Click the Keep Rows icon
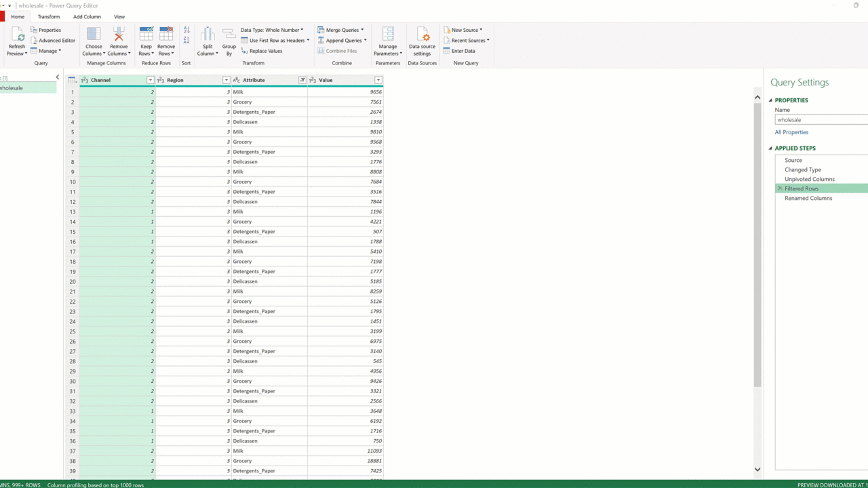The image size is (868, 488). tap(146, 35)
